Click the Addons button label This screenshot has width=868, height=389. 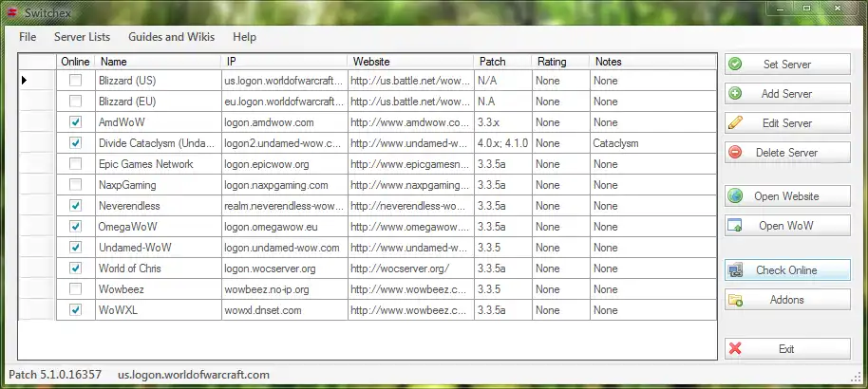point(786,300)
